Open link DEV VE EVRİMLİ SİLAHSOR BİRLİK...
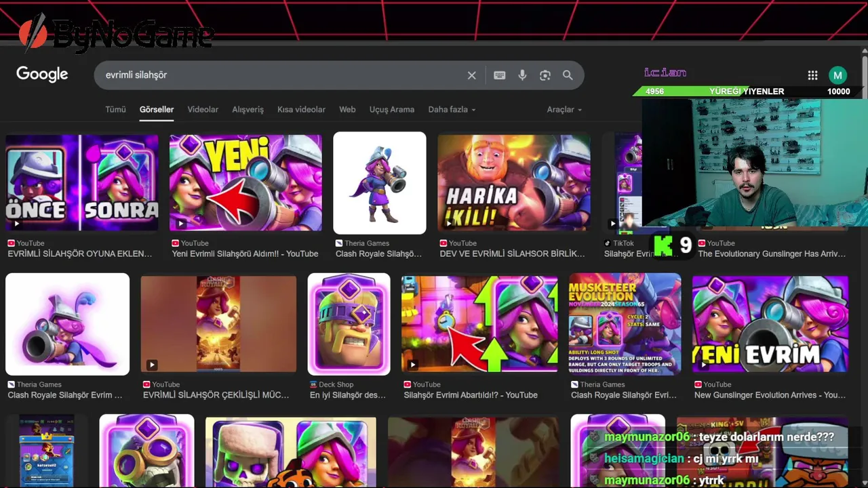 coord(512,253)
